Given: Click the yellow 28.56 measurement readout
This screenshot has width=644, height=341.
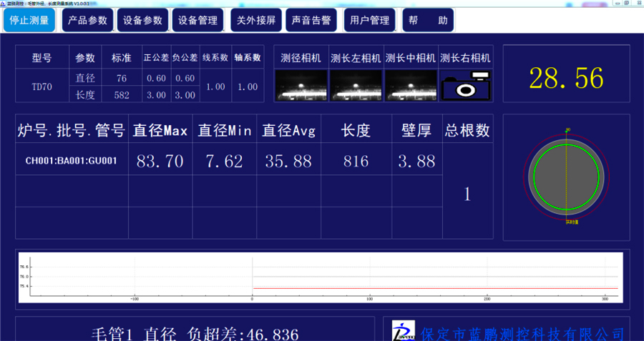Looking at the screenshot, I should (x=566, y=78).
